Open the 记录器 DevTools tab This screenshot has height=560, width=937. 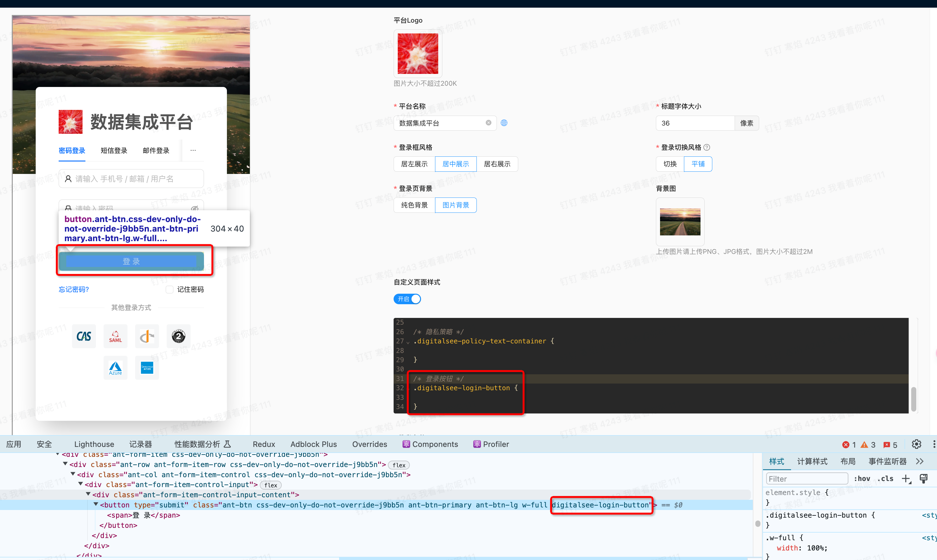141,444
